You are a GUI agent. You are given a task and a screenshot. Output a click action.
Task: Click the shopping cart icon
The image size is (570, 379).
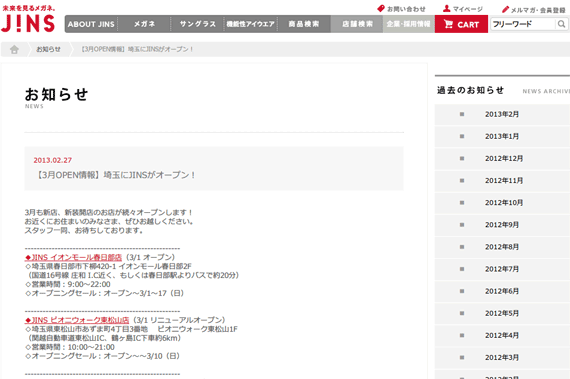448,24
